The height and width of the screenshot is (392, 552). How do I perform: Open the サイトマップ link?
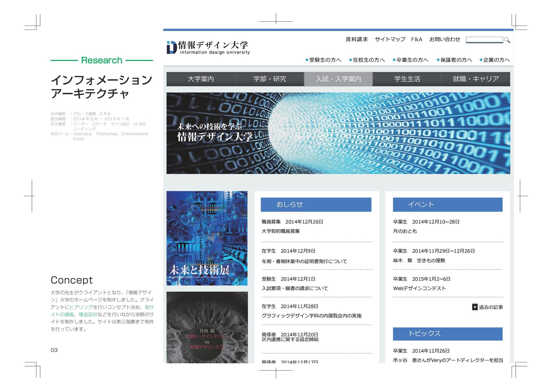(x=390, y=39)
